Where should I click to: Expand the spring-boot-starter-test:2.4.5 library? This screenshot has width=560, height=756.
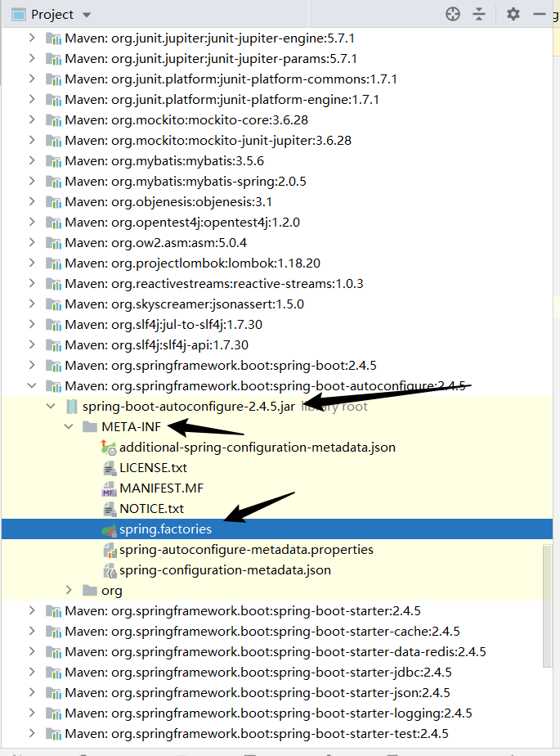[x=32, y=733]
